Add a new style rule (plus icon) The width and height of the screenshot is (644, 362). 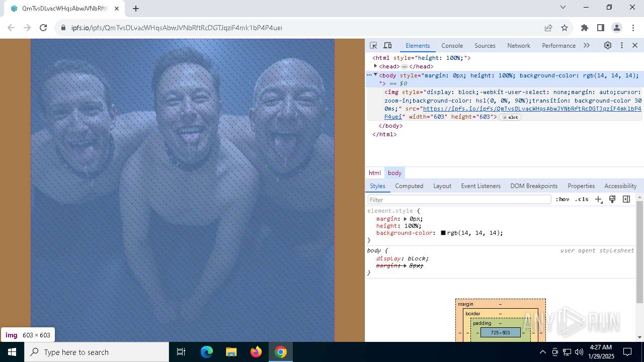click(598, 199)
